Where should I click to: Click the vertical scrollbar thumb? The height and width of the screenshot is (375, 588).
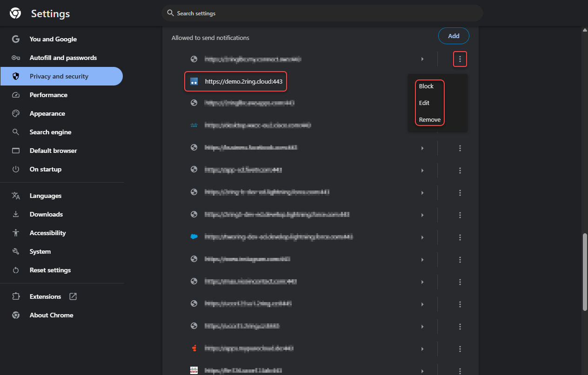point(585,272)
